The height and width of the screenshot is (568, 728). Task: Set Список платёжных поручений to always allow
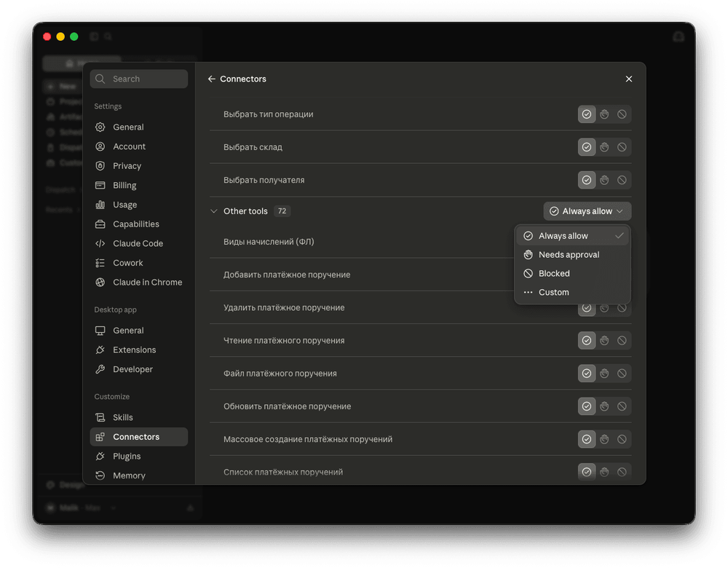587,473
